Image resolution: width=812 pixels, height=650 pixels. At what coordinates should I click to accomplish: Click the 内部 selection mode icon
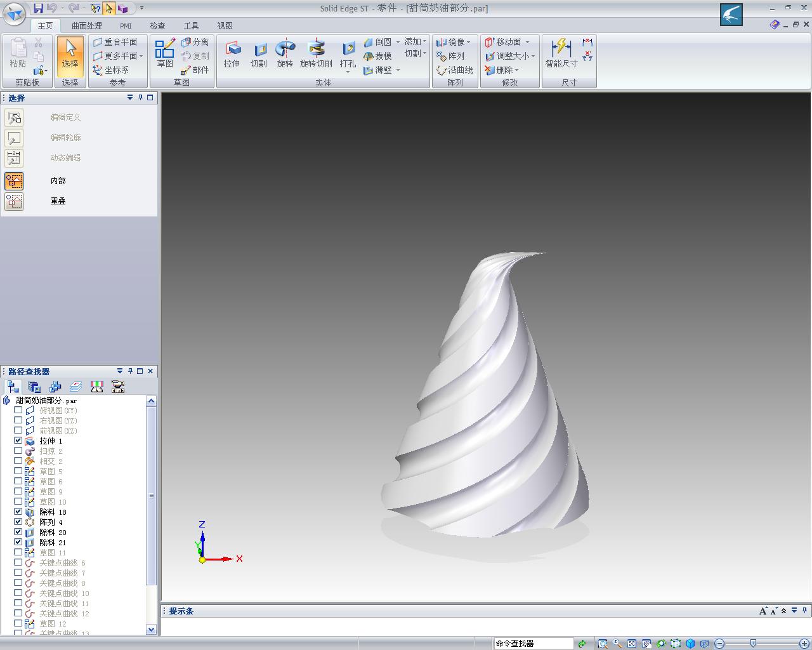14,181
